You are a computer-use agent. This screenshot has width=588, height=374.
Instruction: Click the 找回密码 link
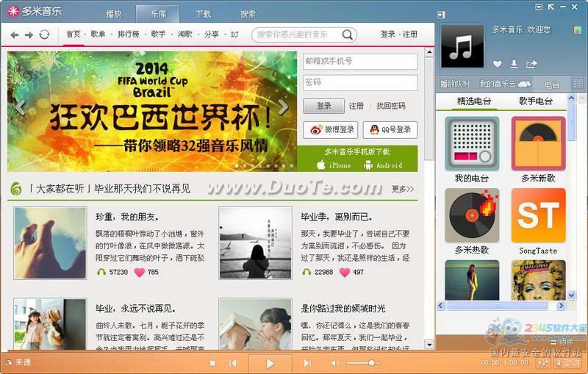click(391, 106)
